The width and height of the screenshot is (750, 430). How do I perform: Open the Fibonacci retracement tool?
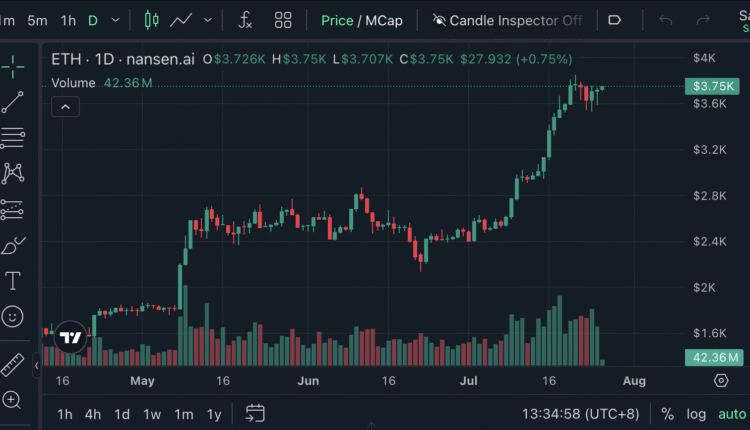coord(13,137)
